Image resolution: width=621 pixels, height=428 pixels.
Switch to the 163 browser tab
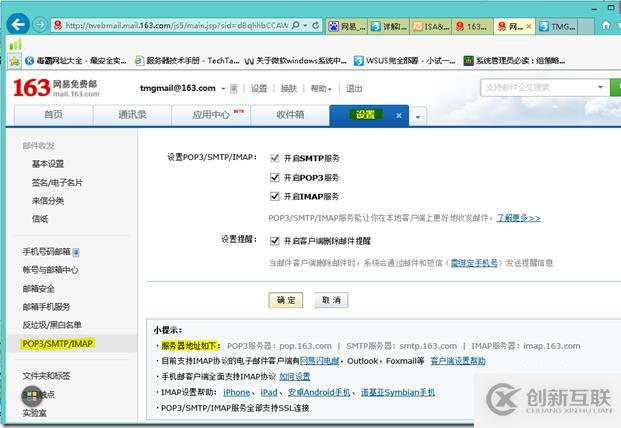[472, 27]
